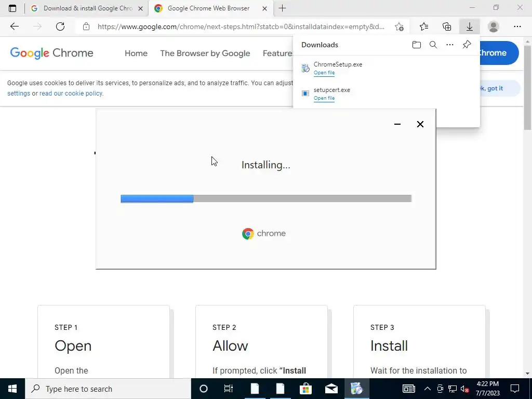Click the setupcert.exe file icon
532x399 pixels.
click(305, 93)
